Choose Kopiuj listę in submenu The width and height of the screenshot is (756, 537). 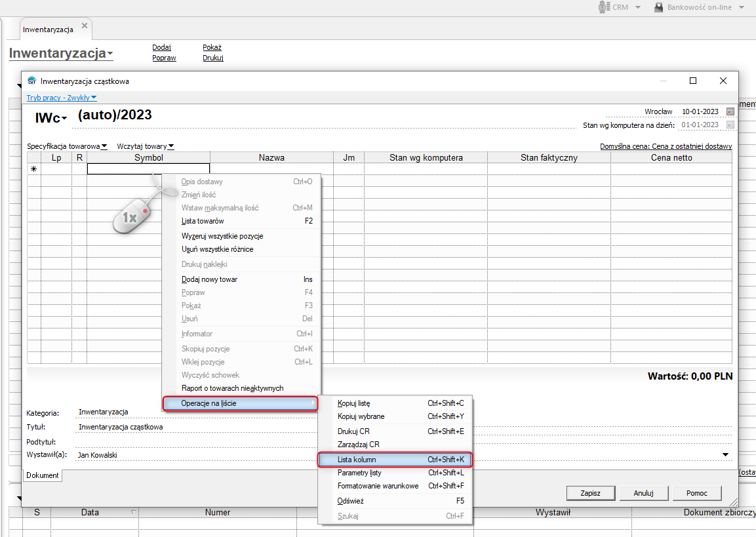pos(354,403)
